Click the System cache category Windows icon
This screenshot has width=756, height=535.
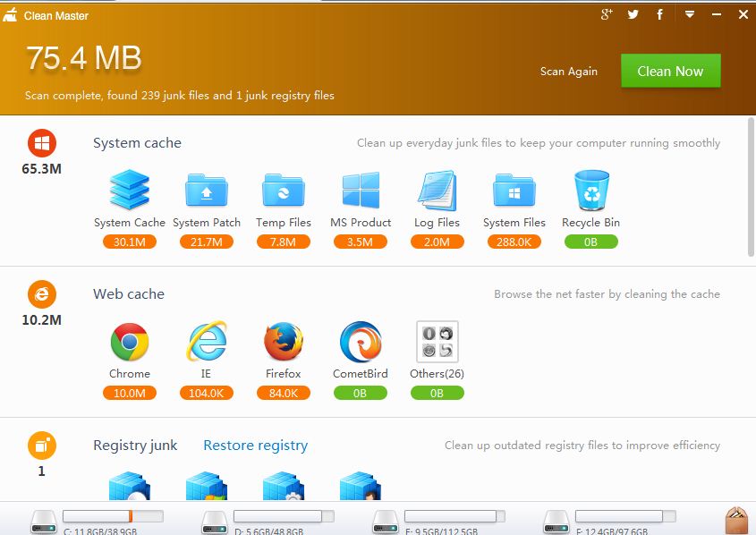(42, 143)
